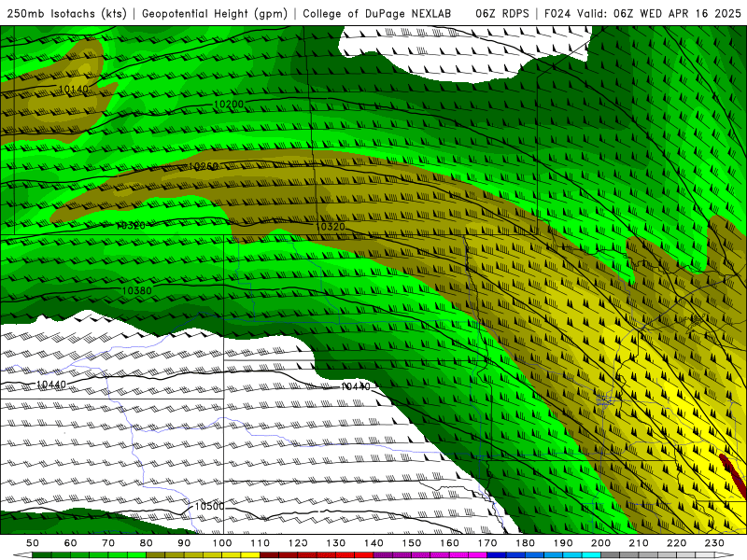Viewport: 747px width, 560px height.
Task: Click the 10260 height contour label
Action: 204,166
